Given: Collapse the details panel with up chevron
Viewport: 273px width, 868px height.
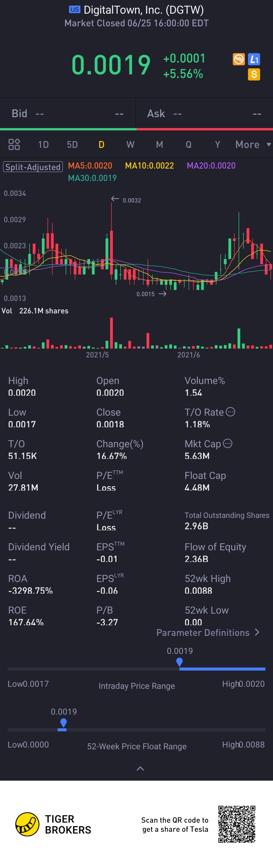Looking at the screenshot, I should 140,769.
